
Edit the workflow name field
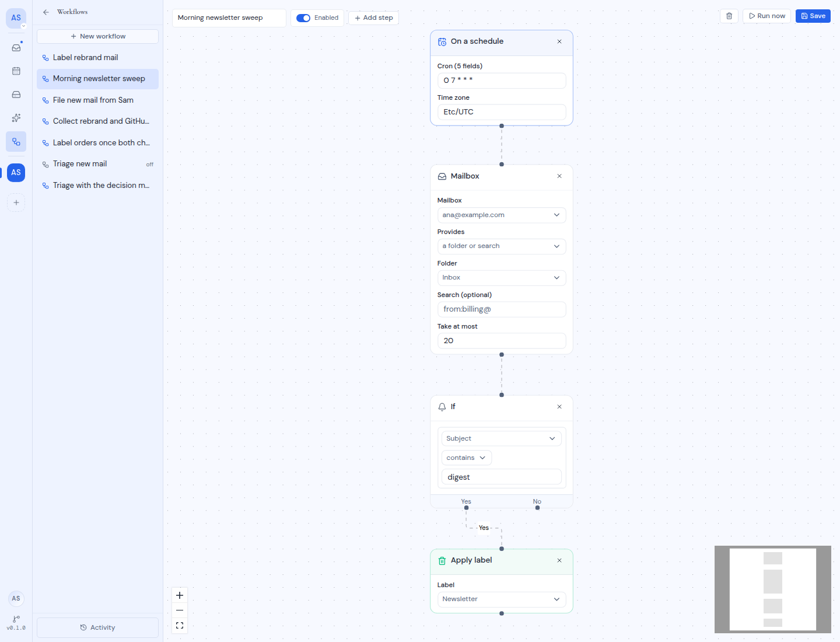tap(229, 18)
